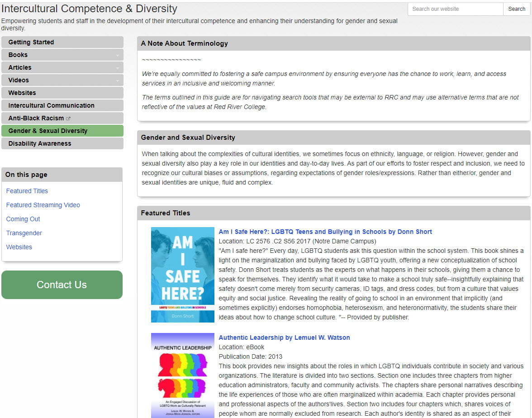
Task: Select Gender & Sexual Diversity tab
Action: click(x=48, y=131)
